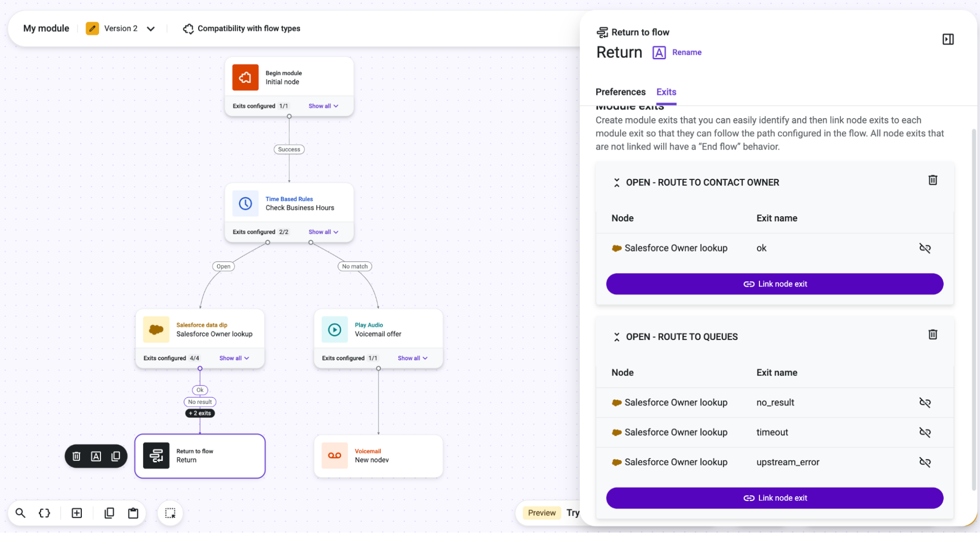Click the paste clipboard icon
The width and height of the screenshot is (980, 533).
[133, 513]
